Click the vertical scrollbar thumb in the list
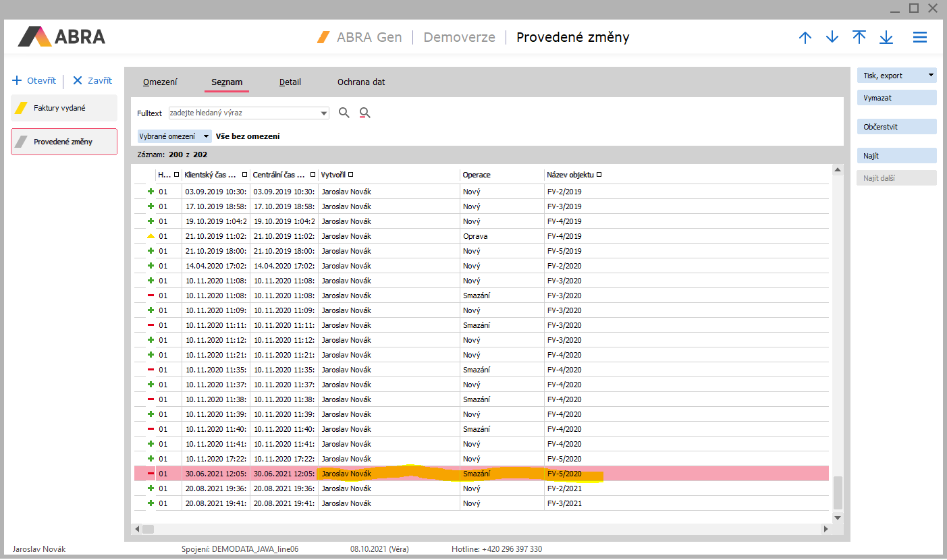This screenshot has width=947, height=560. point(838,493)
